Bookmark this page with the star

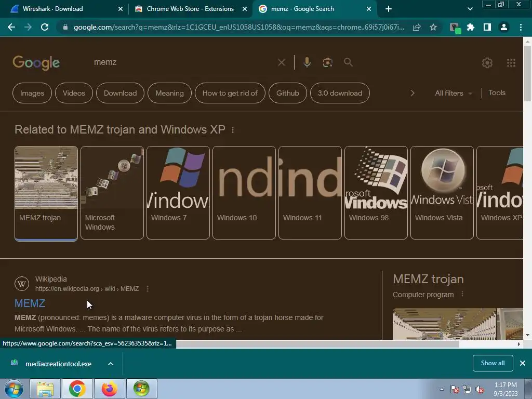tap(433, 27)
